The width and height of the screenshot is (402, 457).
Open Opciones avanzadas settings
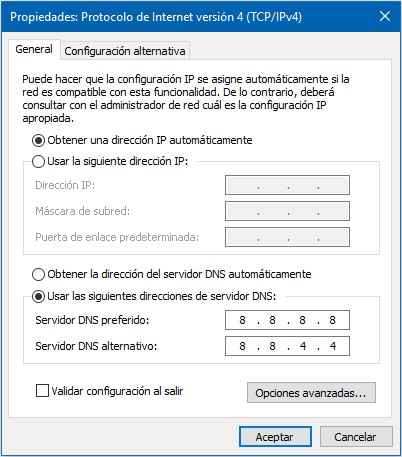tap(311, 393)
